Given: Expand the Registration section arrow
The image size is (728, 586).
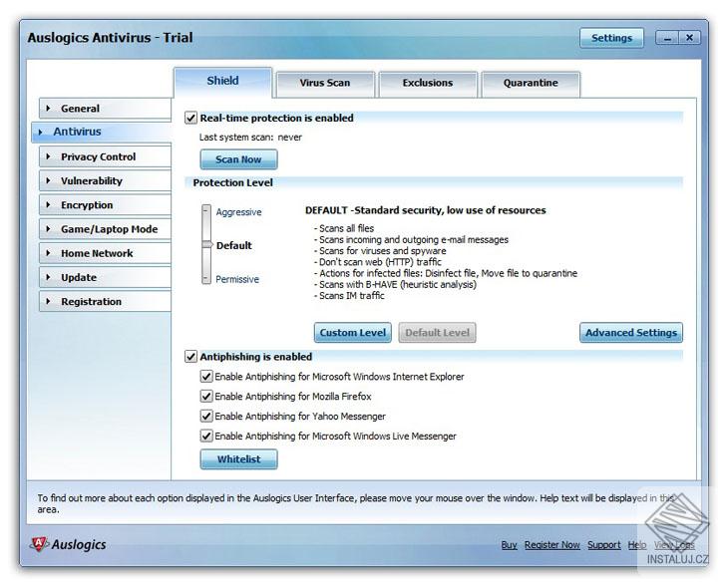Looking at the screenshot, I should (48, 301).
